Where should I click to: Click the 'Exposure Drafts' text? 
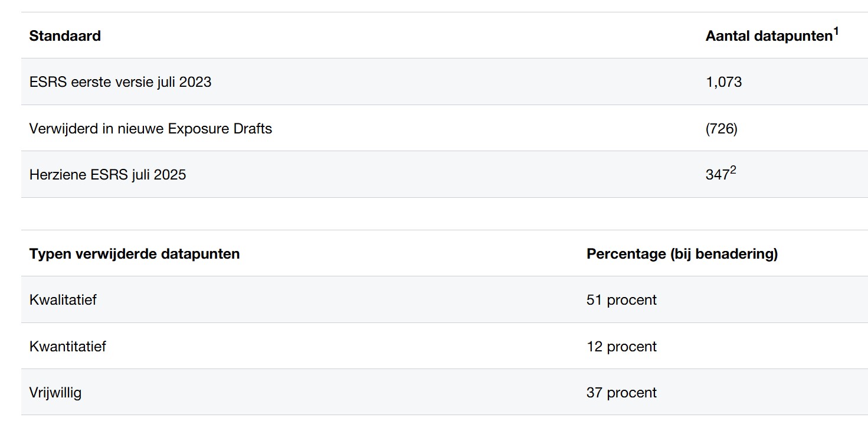pos(220,129)
